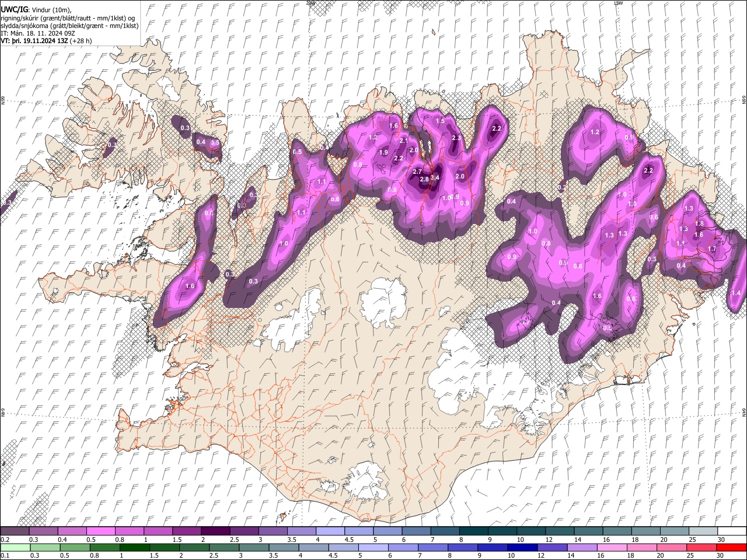Select the 'slydda/snjókoma' description line
Image resolution: width=747 pixels, height=560 pixels.
click(69, 26)
